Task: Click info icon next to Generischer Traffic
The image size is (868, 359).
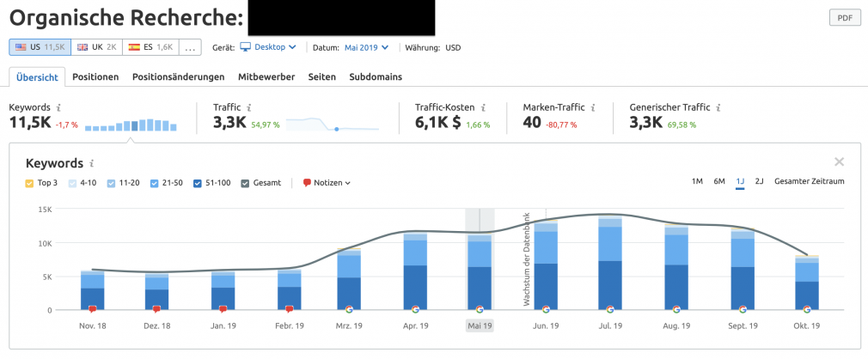Action: coord(718,108)
